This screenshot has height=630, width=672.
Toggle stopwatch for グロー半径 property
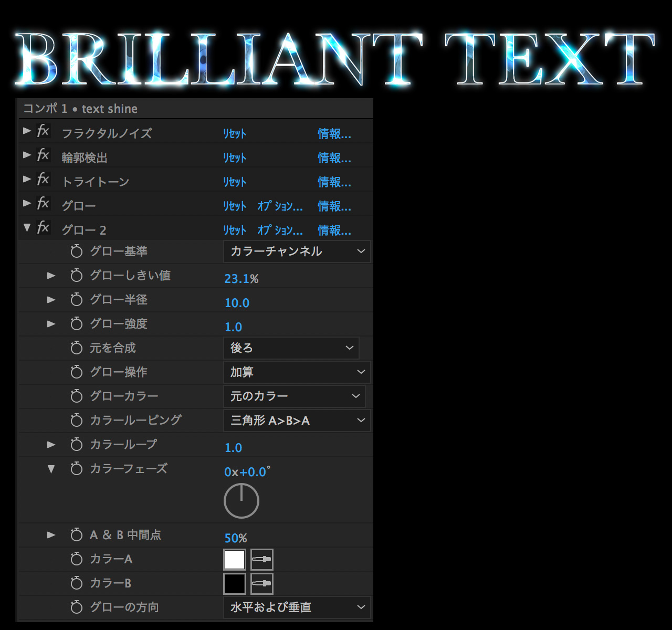(77, 300)
